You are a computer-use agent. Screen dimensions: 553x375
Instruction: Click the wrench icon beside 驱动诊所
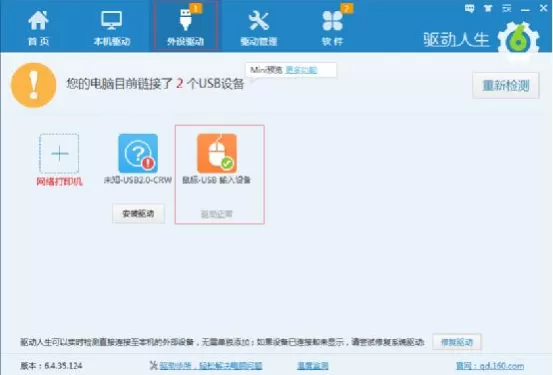pyautogui.click(x=153, y=365)
